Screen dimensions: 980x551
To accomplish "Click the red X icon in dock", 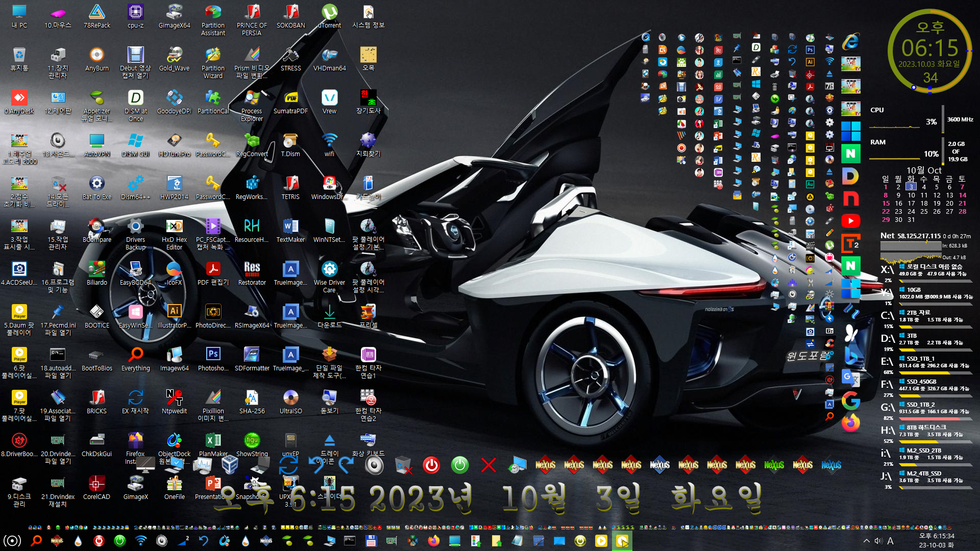I will [488, 465].
